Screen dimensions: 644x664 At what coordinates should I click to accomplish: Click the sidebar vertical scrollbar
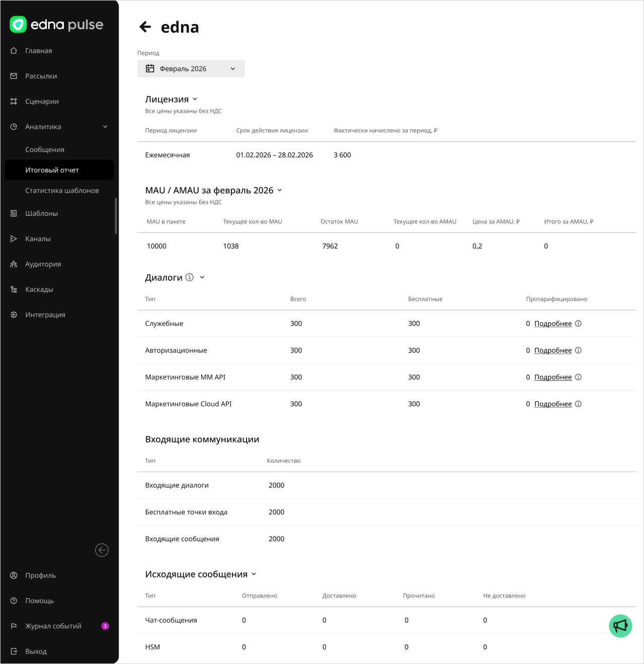(116, 216)
